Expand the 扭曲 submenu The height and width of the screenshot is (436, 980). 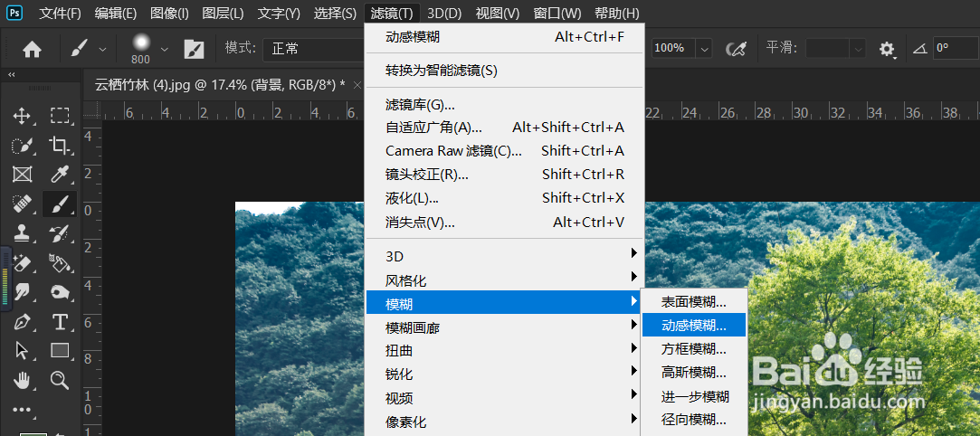point(504,351)
